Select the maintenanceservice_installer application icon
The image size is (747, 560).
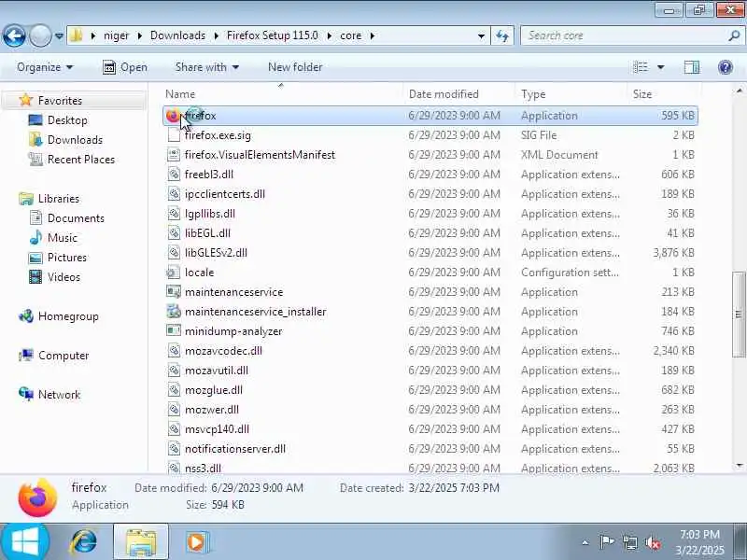point(174,312)
